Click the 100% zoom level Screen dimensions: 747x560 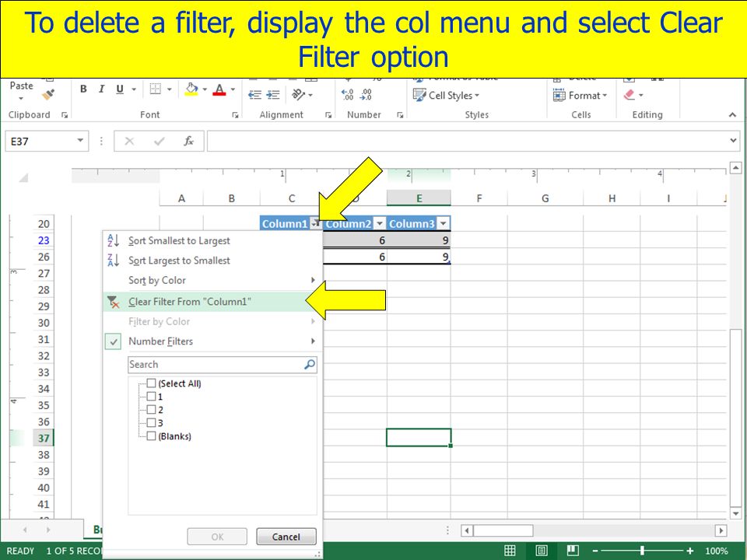(x=717, y=551)
